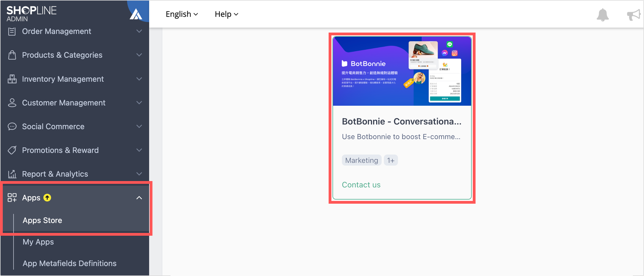Viewport: 644px width, 276px height.
Task: Expand Report & Analytics chevron
Action: pos(139,174)
